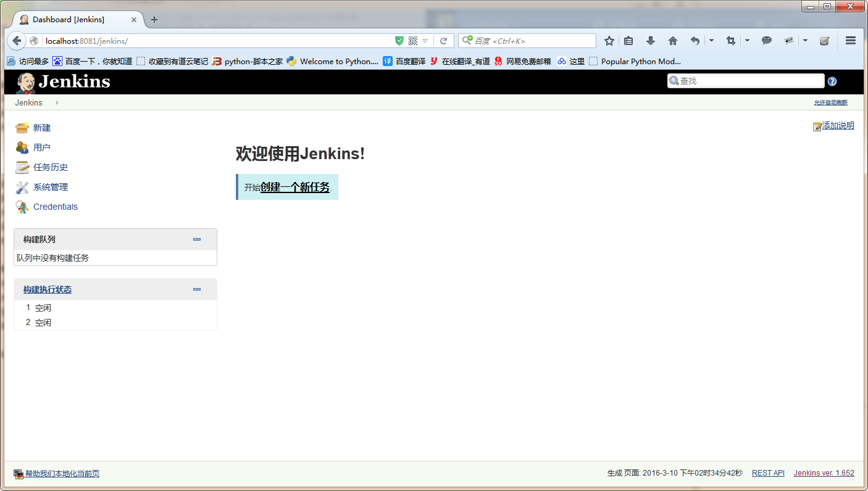Click the screenshot crop tool icon

731,41
